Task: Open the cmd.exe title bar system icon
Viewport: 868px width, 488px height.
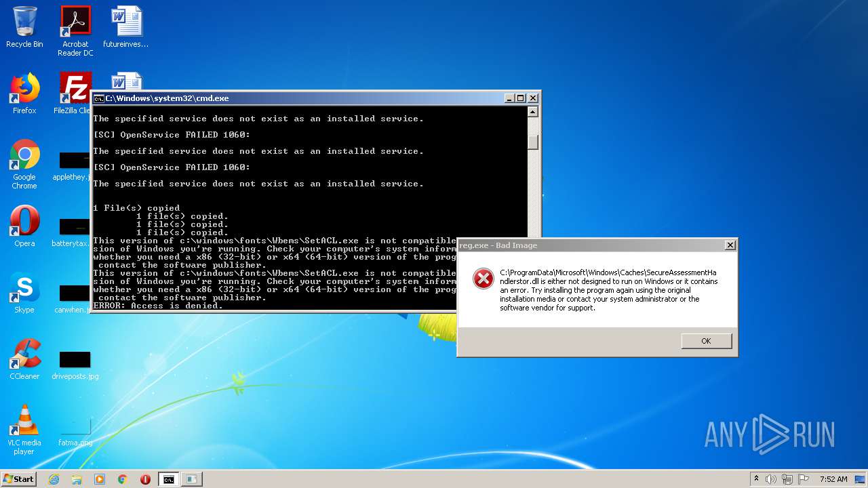Action: pyautogui.click(x=98, y=98)
